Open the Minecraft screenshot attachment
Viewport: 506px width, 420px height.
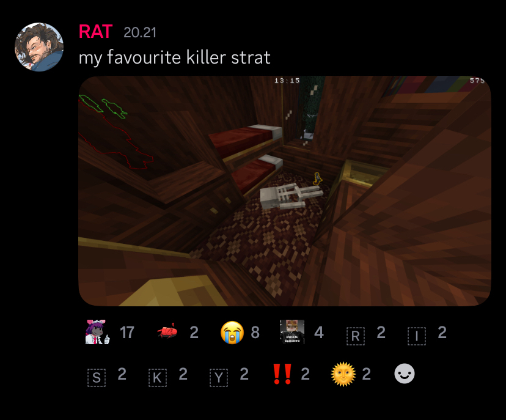pyautogui.click(x=285, y=191)
